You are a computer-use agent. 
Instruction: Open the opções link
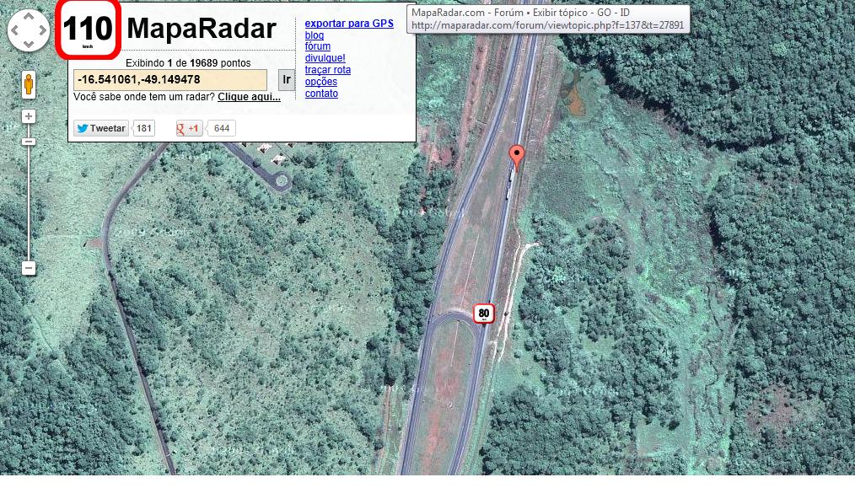[321, 82]
